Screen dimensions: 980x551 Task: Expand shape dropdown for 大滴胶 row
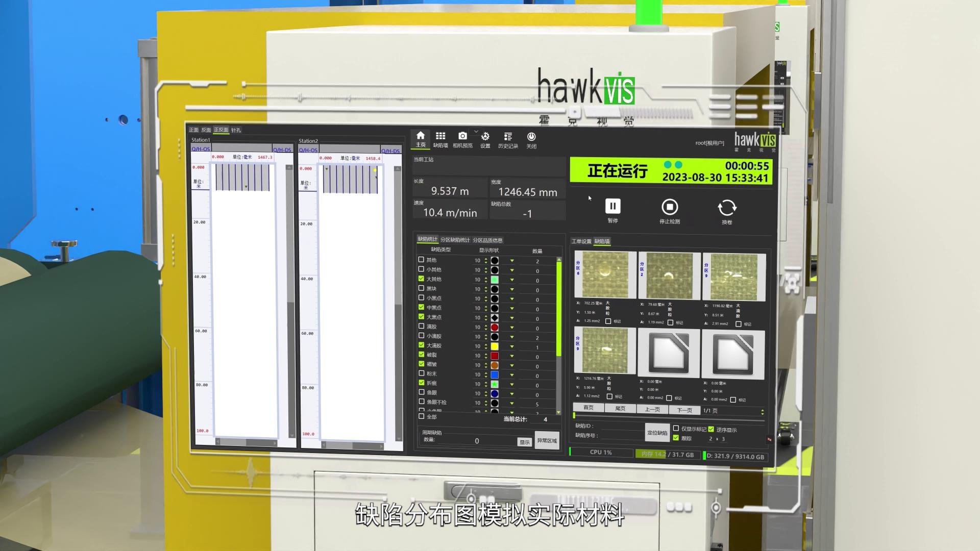click(512, 347)
